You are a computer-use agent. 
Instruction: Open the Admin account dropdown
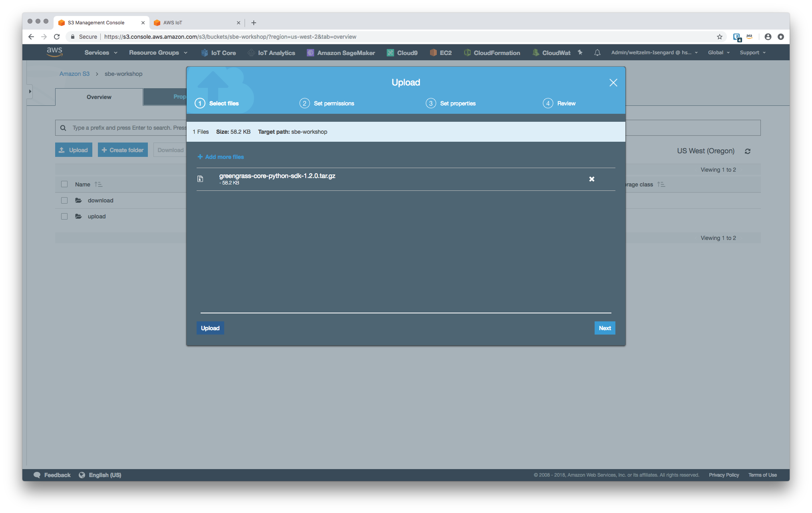click(655, 53)
